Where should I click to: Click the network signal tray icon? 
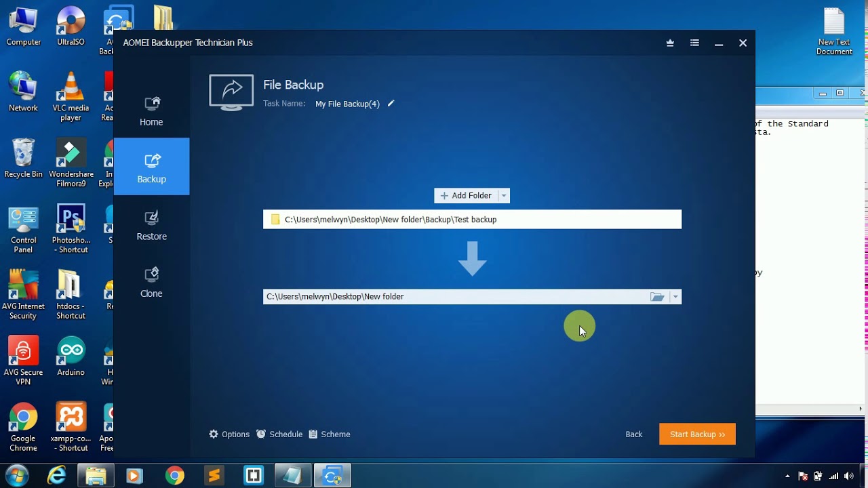[x=833, y=476]
